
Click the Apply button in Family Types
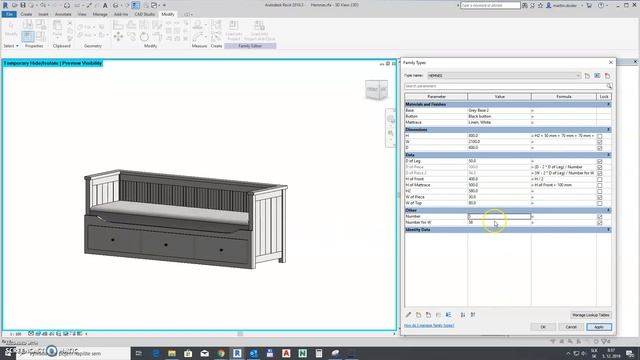click(x=599, y=327)
